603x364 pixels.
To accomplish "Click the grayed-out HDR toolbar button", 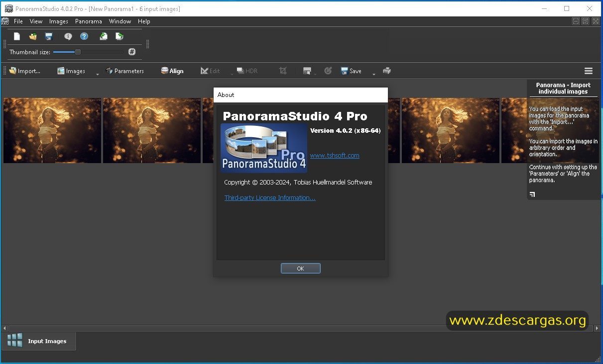I will pos(247,71).
